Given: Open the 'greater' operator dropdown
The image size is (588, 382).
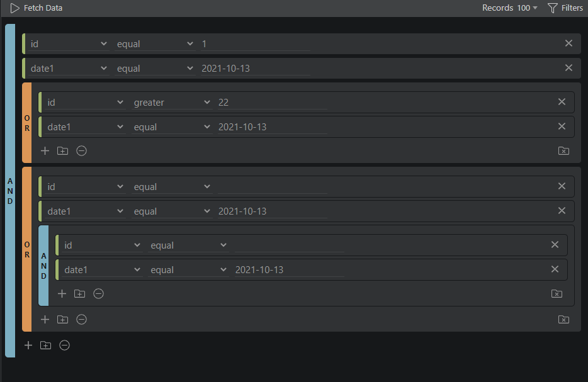Looking at the screenshot, I should (172, 102).
